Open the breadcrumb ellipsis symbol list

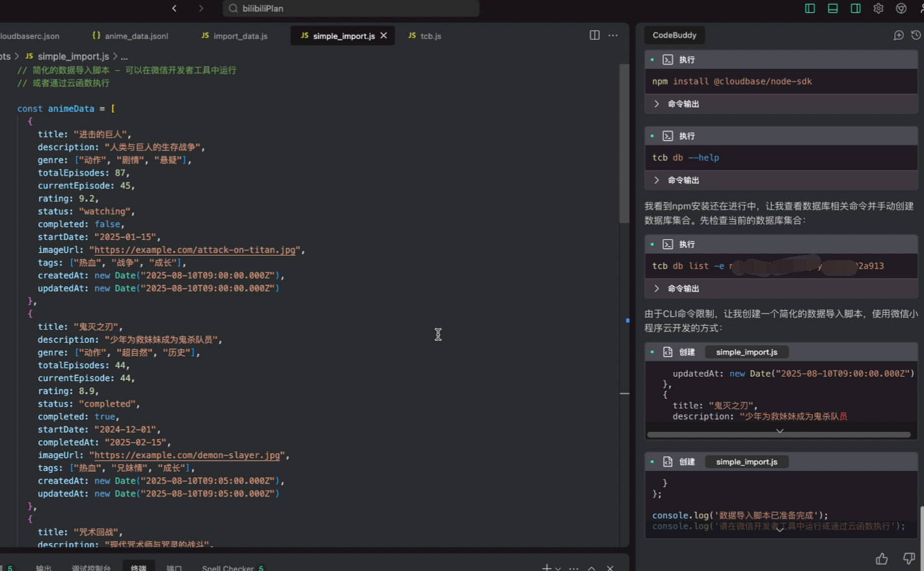[124, 57]
